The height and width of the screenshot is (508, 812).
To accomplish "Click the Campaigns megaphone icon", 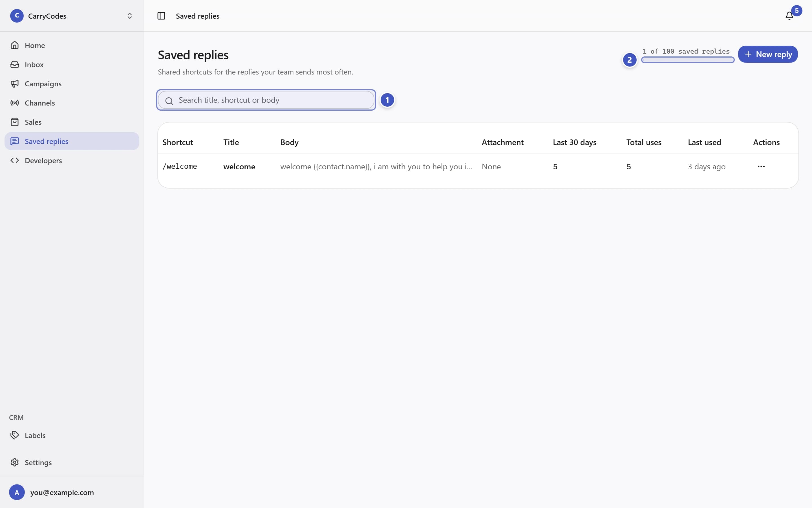I will [14, 83].
